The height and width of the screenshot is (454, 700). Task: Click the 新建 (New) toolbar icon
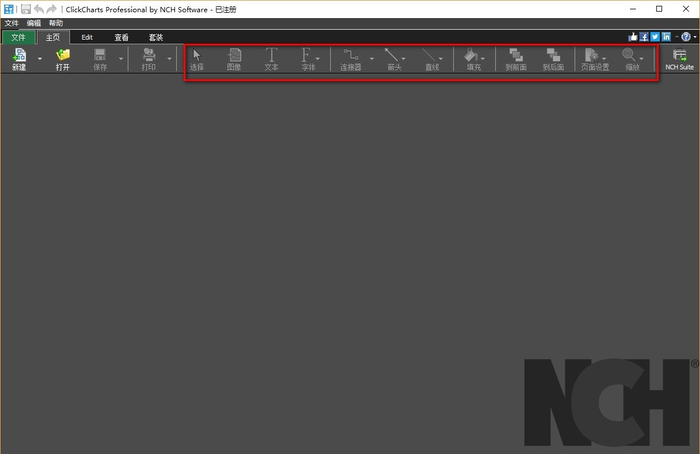19,56
